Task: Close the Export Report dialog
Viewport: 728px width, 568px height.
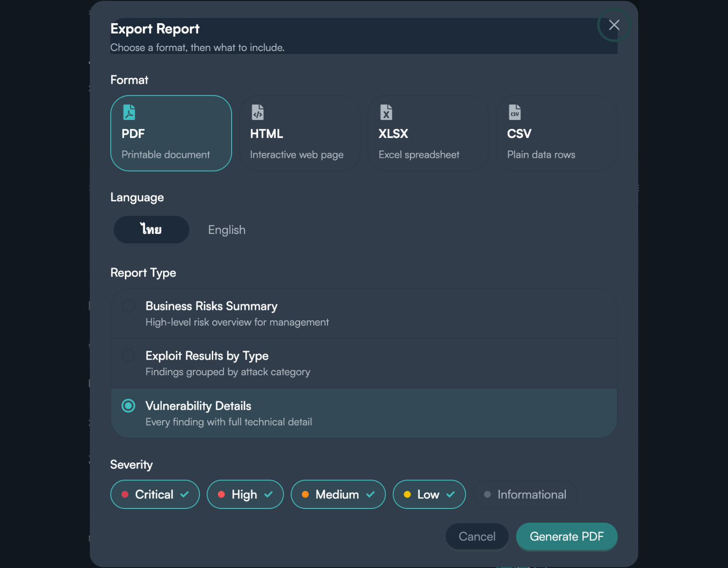Action: click(x=614, y=25)
